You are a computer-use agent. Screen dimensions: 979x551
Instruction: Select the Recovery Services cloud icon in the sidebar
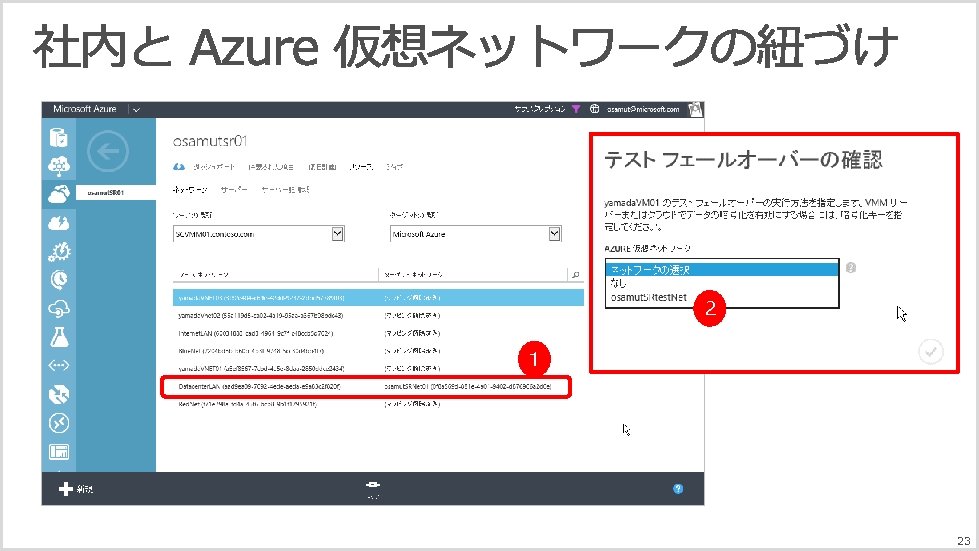[x=59, y=194]
